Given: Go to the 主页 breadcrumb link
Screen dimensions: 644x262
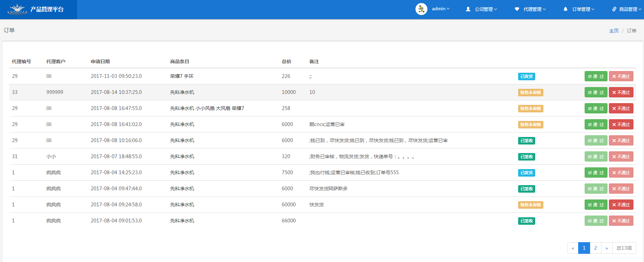Looking at the screenshot, I should click(614, 31).
